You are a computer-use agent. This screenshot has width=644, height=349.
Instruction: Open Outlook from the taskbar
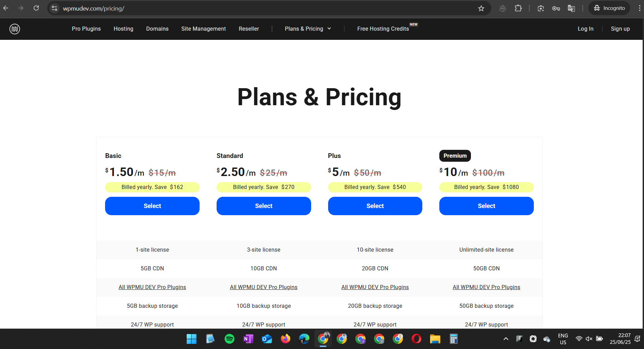click(x=267, y=339)
